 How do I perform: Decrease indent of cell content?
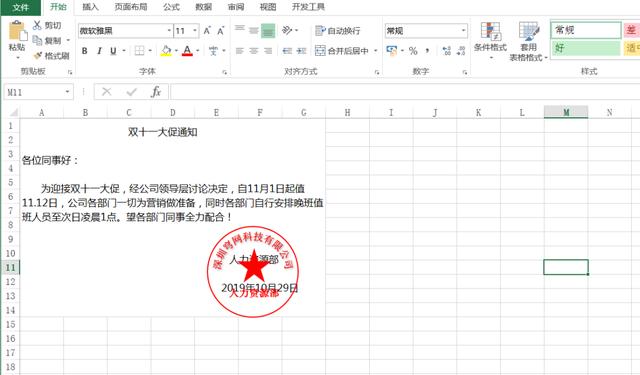287,51
